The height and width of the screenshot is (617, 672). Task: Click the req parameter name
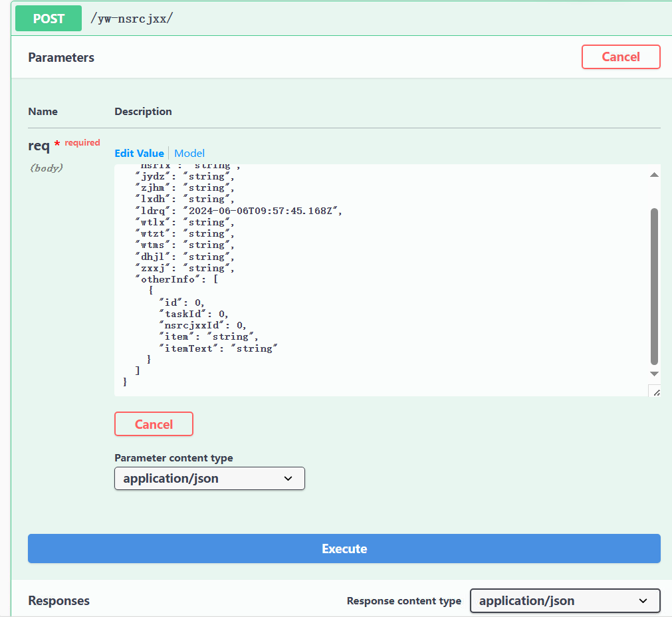pyautogui.click(x=39, y=146)
